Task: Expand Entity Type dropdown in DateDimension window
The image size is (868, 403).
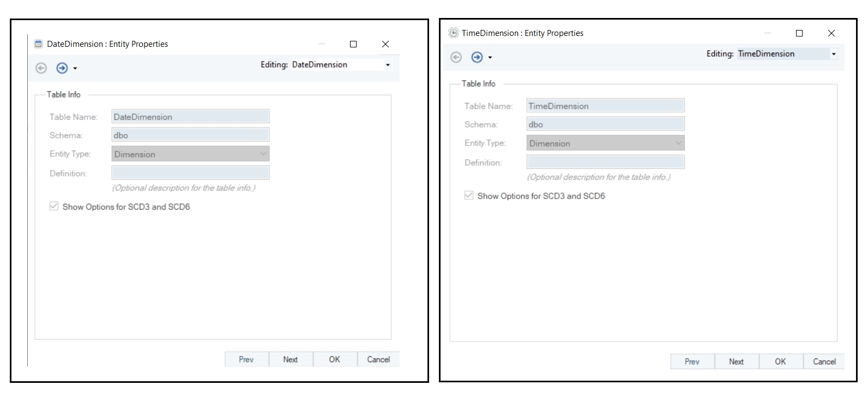Action: click(x=263, y=154)
